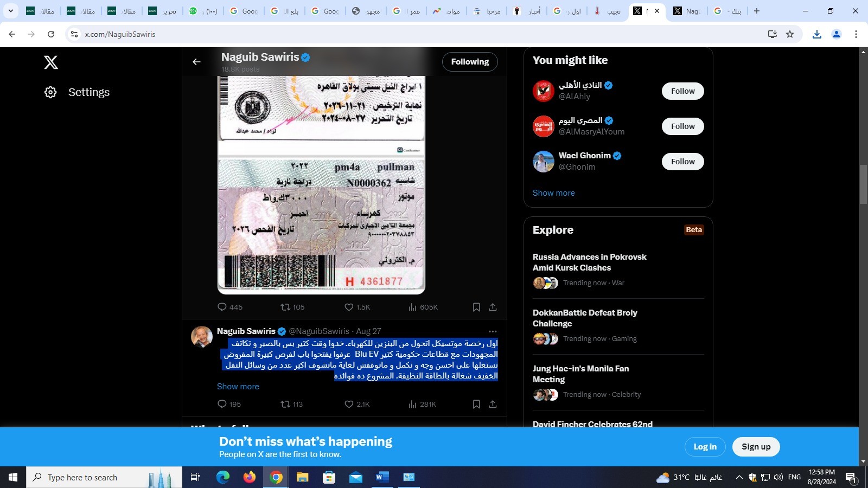The image size is (868, 488).
Task: Click the taskbar search box
Action: click(104, 477)
